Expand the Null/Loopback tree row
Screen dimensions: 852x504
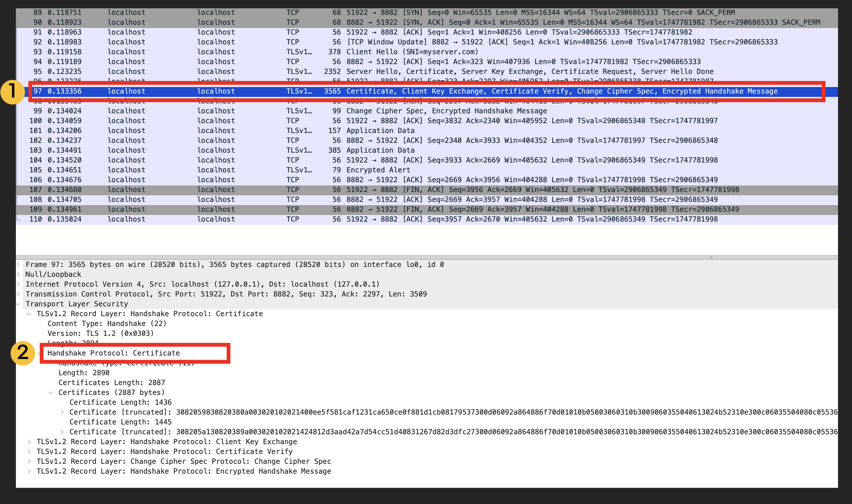pyautogui.click(x=18, y=274)
